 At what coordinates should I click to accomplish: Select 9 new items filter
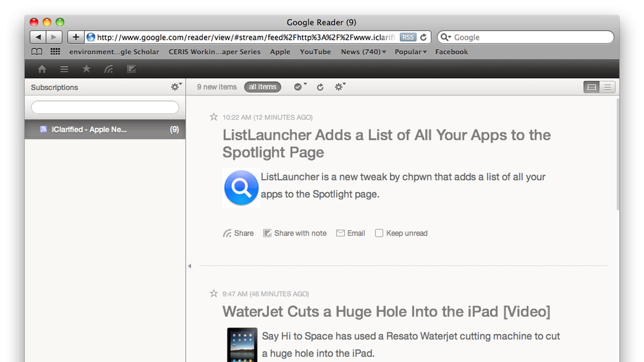click(x=216, y=87)
